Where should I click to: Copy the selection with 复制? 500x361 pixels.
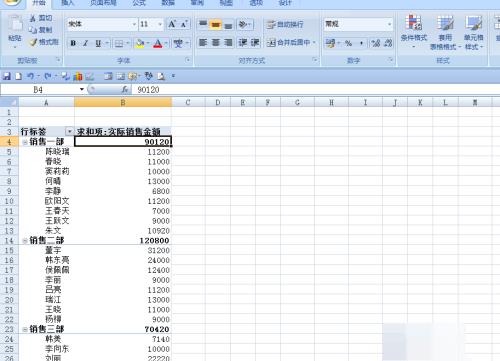tap(41, 30)
